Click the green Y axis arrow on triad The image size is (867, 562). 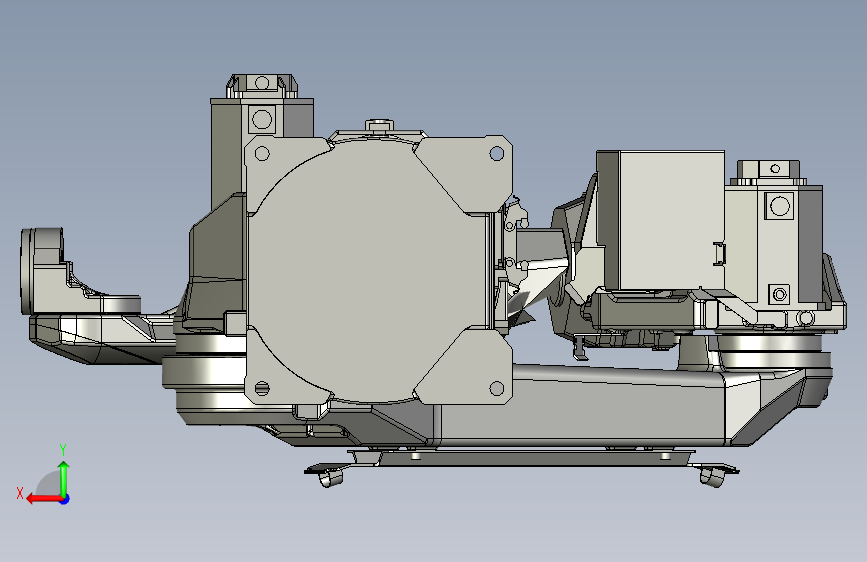pos(64,479)
